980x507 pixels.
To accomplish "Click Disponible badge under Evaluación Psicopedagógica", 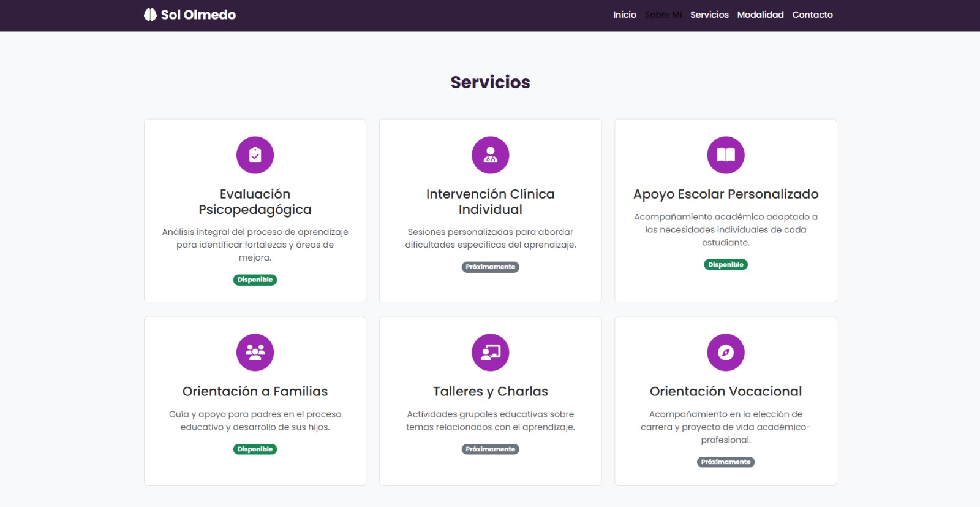I will pos(255,280).
